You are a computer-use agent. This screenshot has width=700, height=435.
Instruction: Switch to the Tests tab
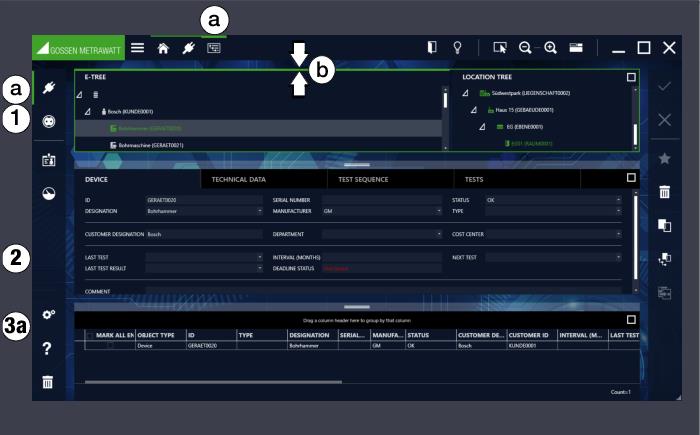(x=517, y=179)
